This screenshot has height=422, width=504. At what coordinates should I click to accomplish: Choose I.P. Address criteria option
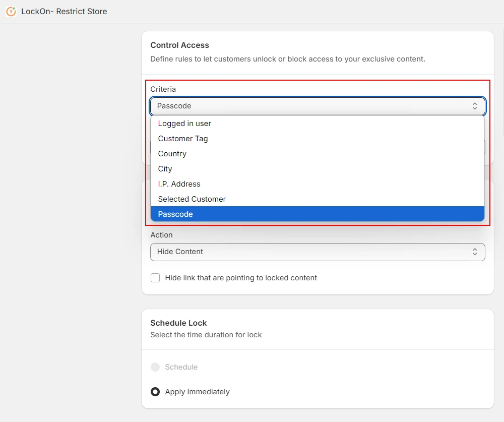click(318, 184)
